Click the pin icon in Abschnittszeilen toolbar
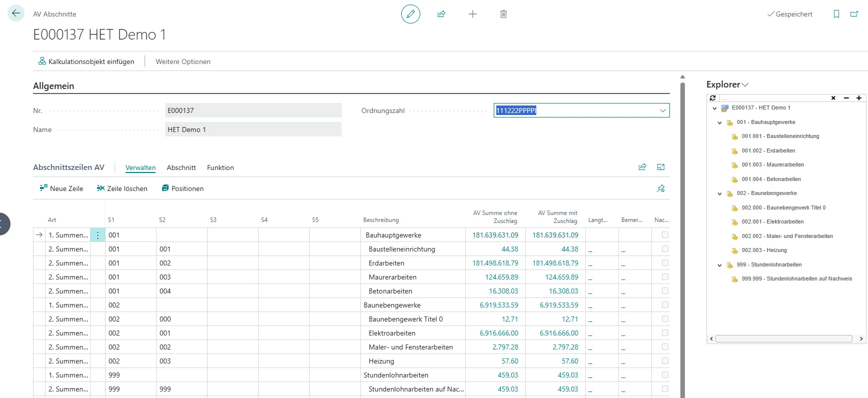 click(660, 188)
